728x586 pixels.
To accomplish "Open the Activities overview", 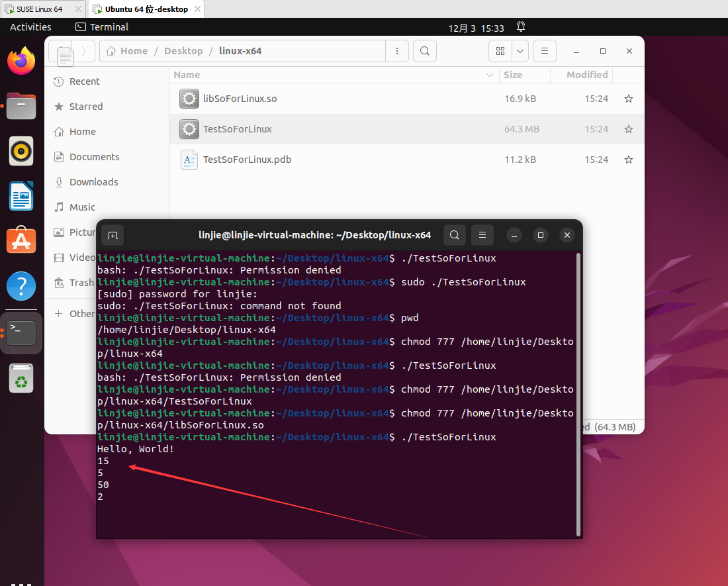I will 30,27.
